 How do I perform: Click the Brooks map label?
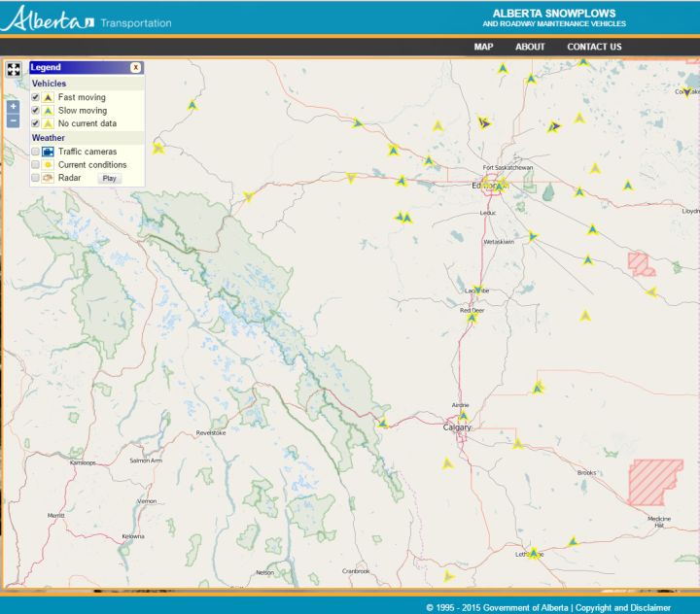[586, 472]
